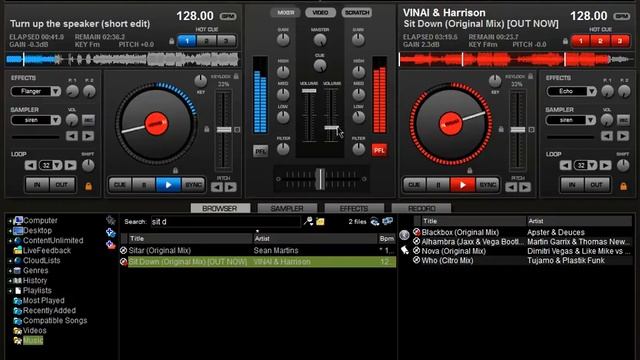Click right deck sampler REC button
The width and height of the screenshot is (640, 360).
pos(623,120)
